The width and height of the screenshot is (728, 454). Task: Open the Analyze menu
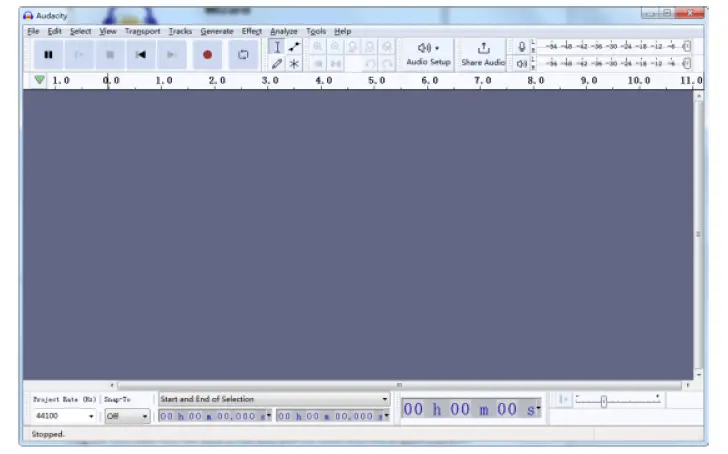pos(284,31)
